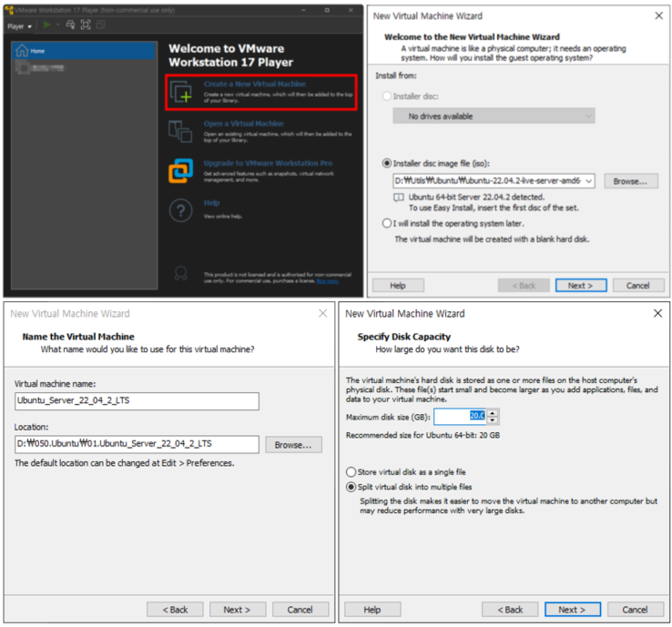Click the VMware app icon in the title bar
Screen dimensions: 672x627
tap(8, 9)
